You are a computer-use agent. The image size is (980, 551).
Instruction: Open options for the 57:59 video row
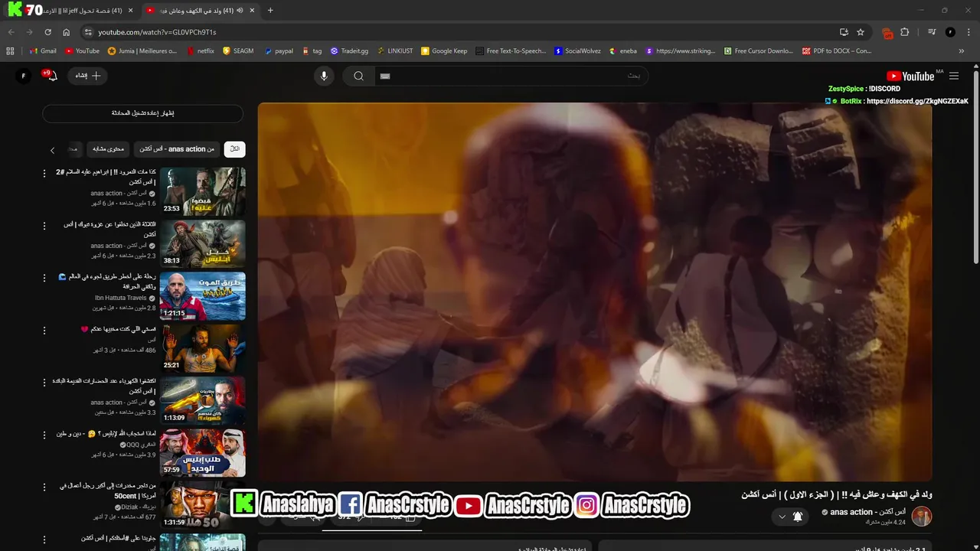point(44,435)
